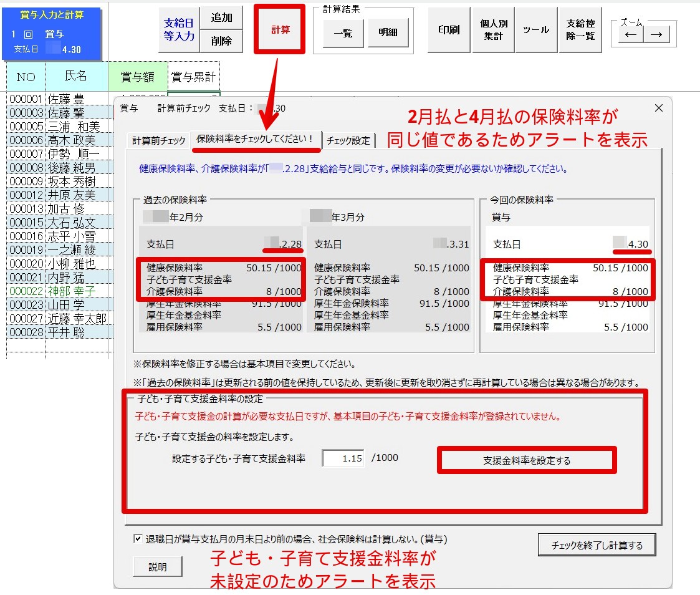Click the 説明 button

click(158, 567)
